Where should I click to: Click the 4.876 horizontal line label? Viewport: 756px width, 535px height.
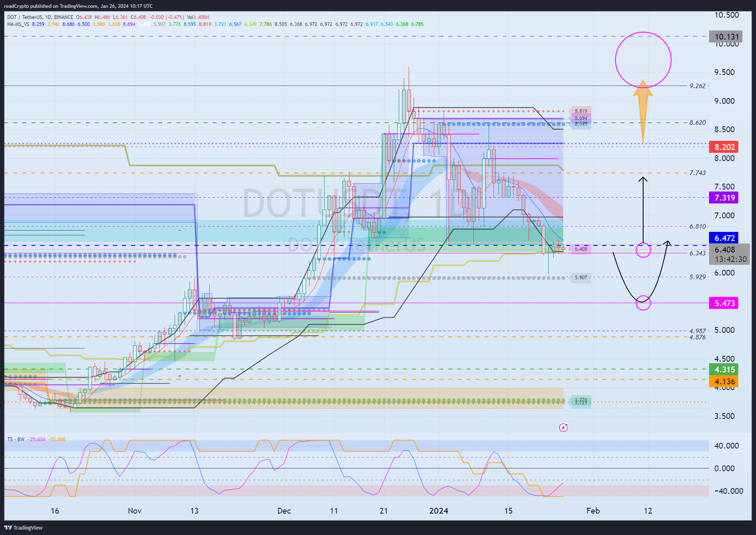tap(697, 337)
